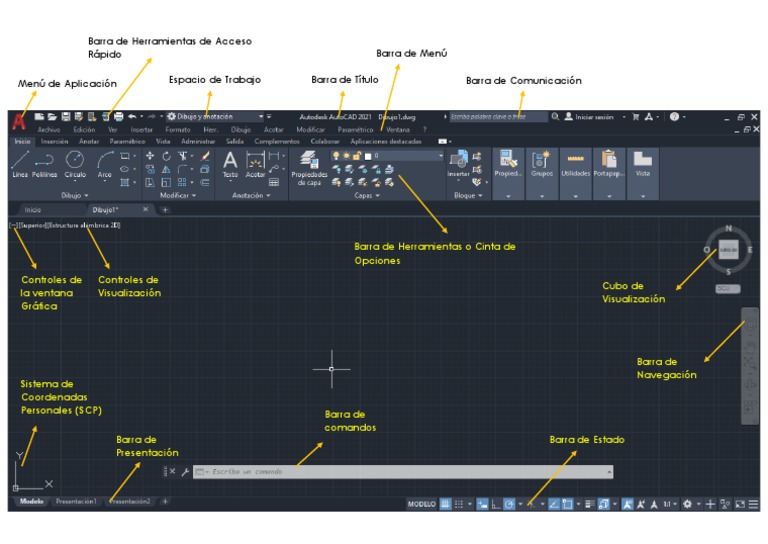The height and width of the screenshot is (544, 768).
Task: Choose the Arco drawing tool
Action: click(105, 161)
